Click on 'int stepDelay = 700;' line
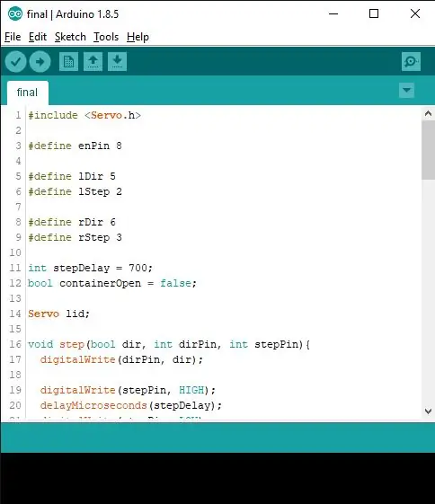The image size is (435, 504). [x=91, y=268]
